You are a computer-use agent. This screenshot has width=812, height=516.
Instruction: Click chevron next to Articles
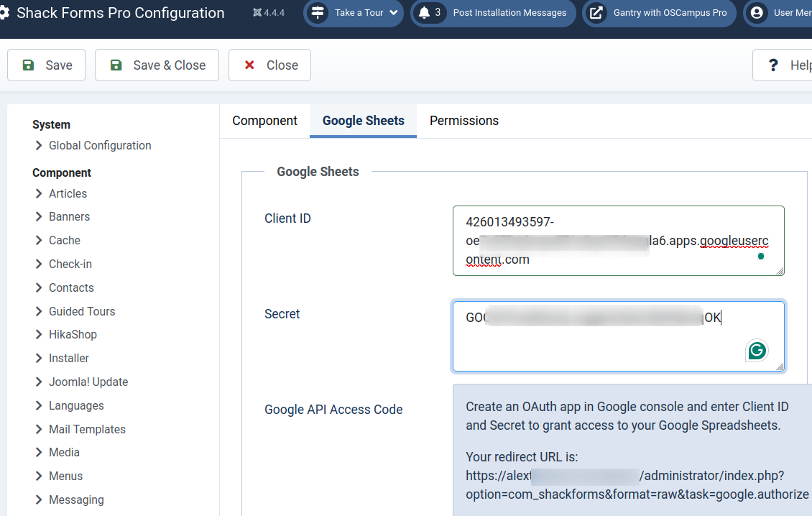[39, 194]
